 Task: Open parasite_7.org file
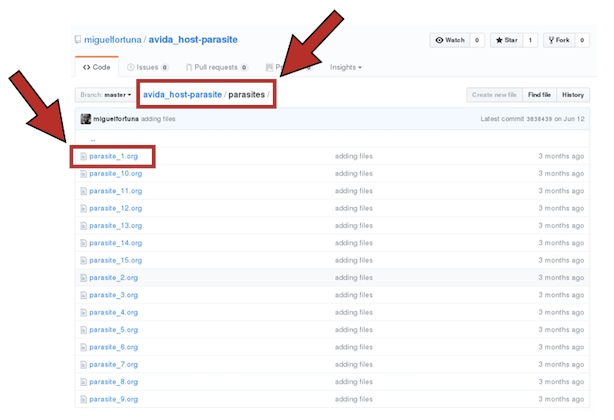pos(114,364)
